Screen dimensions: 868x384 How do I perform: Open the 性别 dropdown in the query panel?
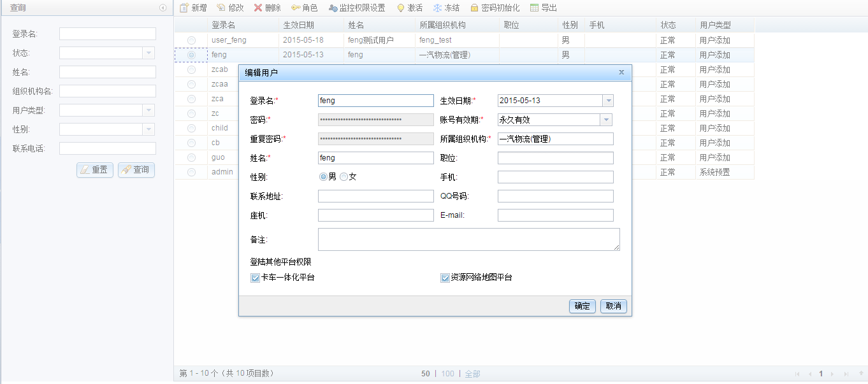click(x=148, y=129)
